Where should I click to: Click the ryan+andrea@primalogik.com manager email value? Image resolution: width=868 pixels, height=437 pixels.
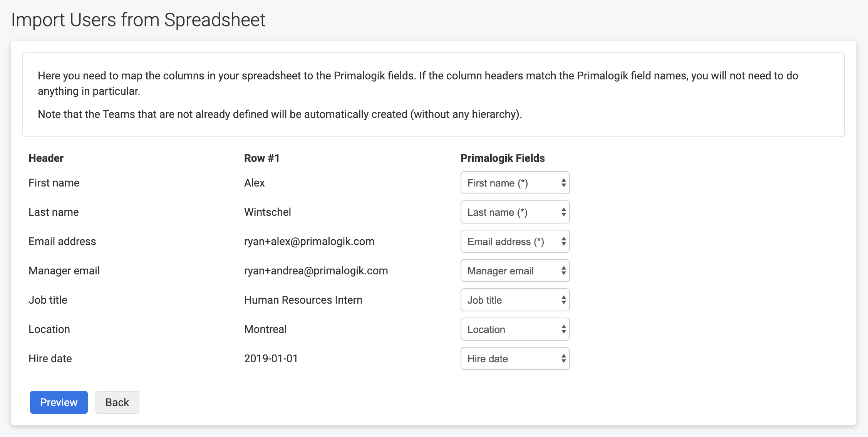tap(316, 271)
